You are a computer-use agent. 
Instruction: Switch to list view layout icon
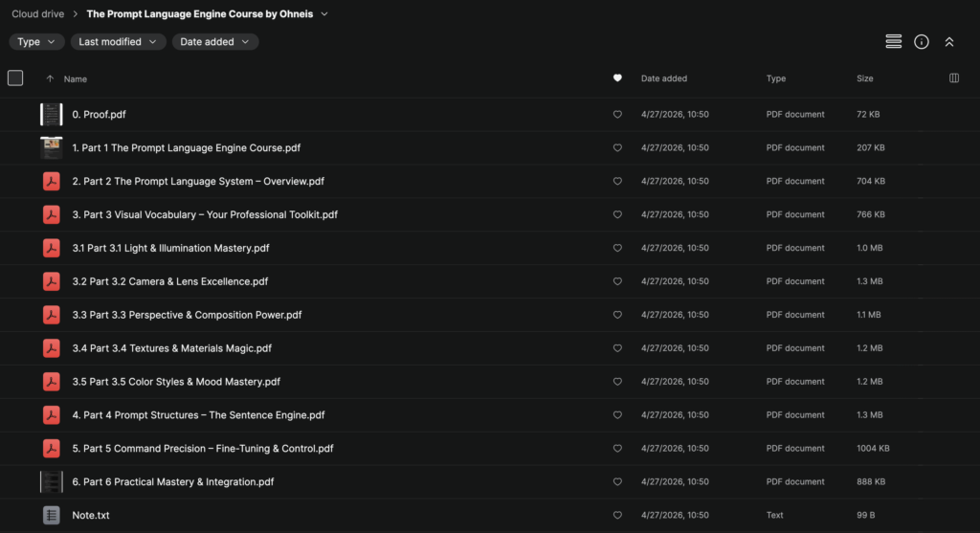click(893, 41)
